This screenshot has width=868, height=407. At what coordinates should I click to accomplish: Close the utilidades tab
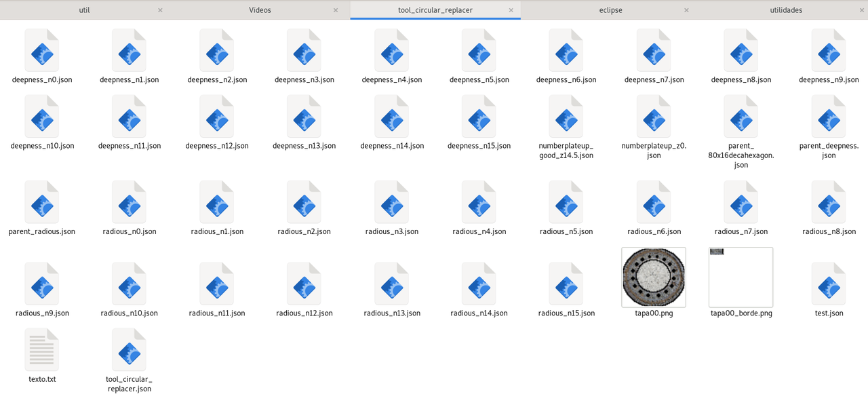coord(862,10)
